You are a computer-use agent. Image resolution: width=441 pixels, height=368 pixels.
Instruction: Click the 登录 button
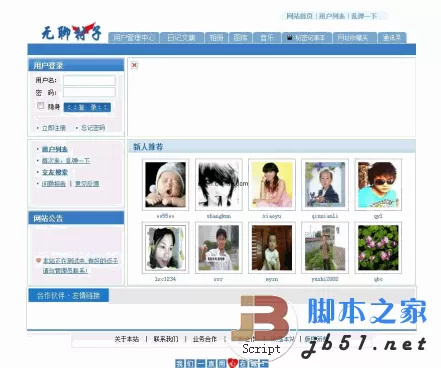[x=87, y=107]
